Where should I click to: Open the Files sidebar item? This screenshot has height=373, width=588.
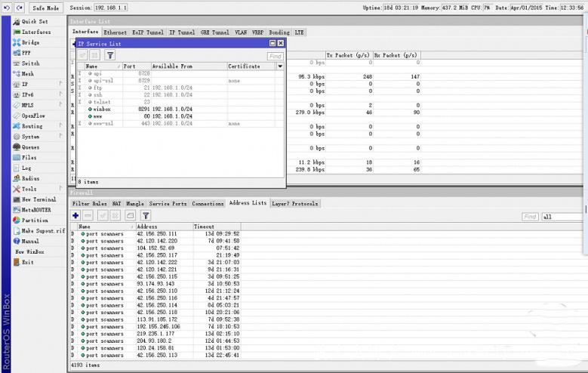tap(29, 157)
